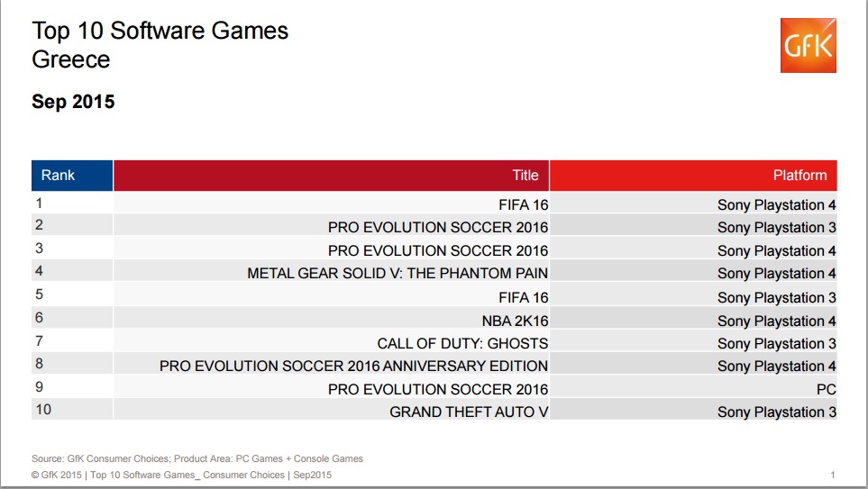Screen dimensions: 868x489
Task: Select the Rank column header
Action: pyautogui.click(x=72, y=176)
